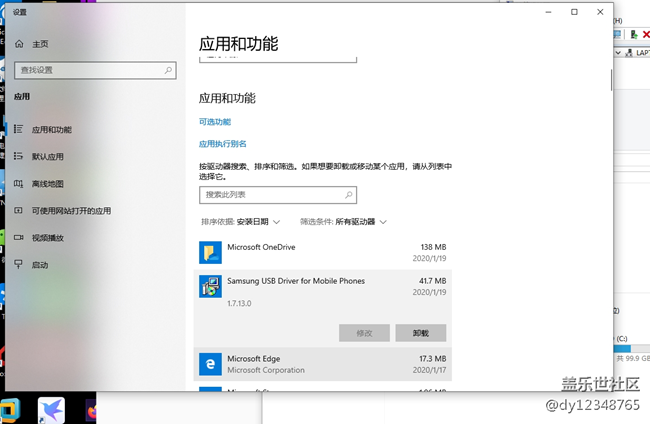Click the Microsoft Edge app icon
The height and width of the screenshot is (424, 650).
coord(210,364)
